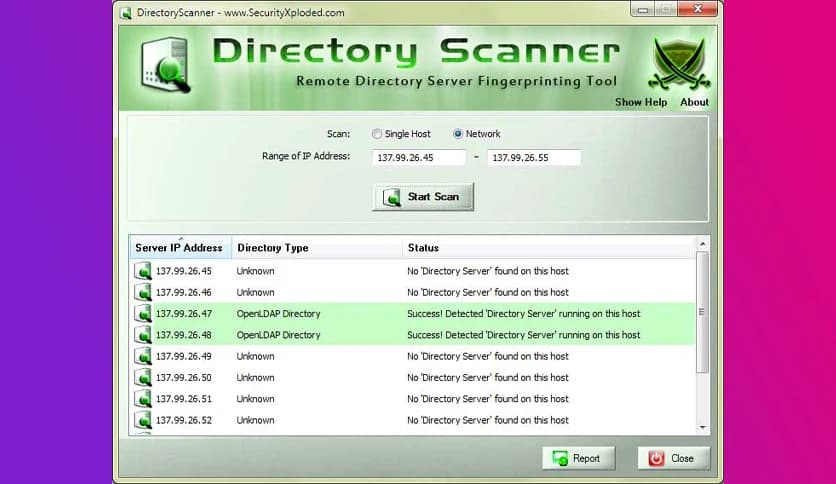Image resolution: width=836 pixels, height=484 pixels.
Task: Sort by Status column header
Action: coord(548,248)
